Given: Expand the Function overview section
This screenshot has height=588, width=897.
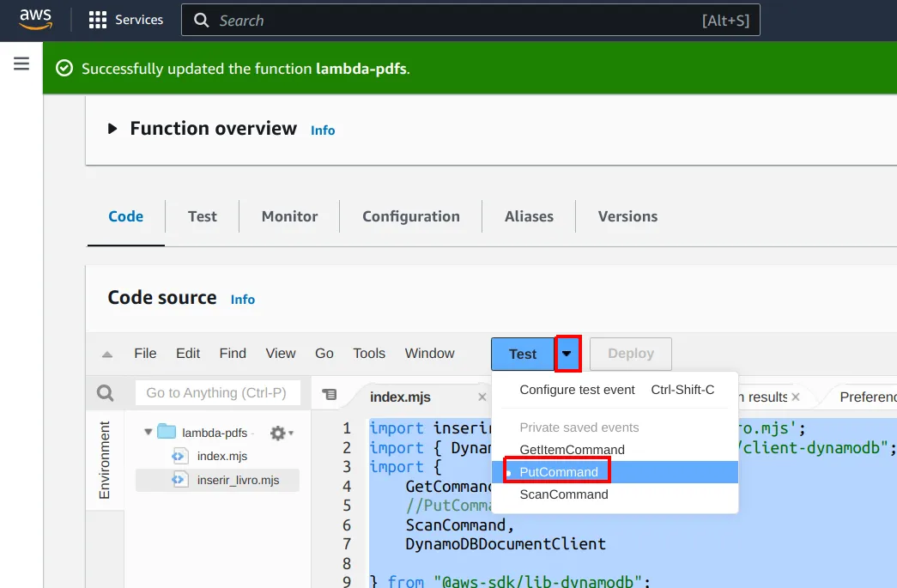Looking at the screenshot, I should 112,129.
